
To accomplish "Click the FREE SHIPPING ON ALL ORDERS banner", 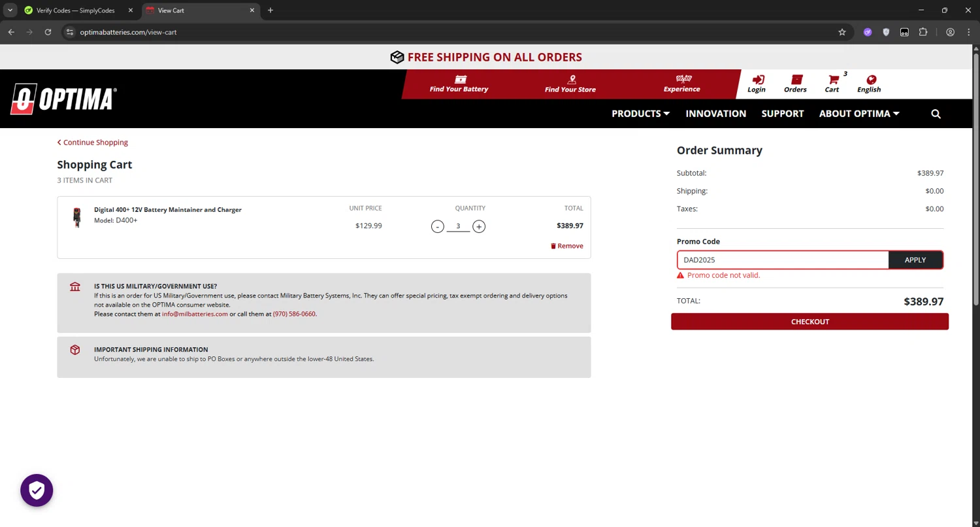I will pyautogui.click(x=486, y=58).
